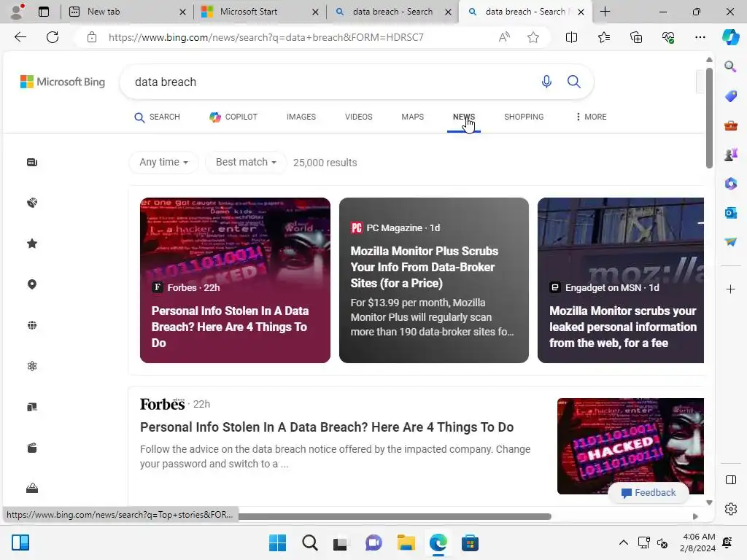Open PC Magazine Mozilla Monitor Plus card

[433, 280]
